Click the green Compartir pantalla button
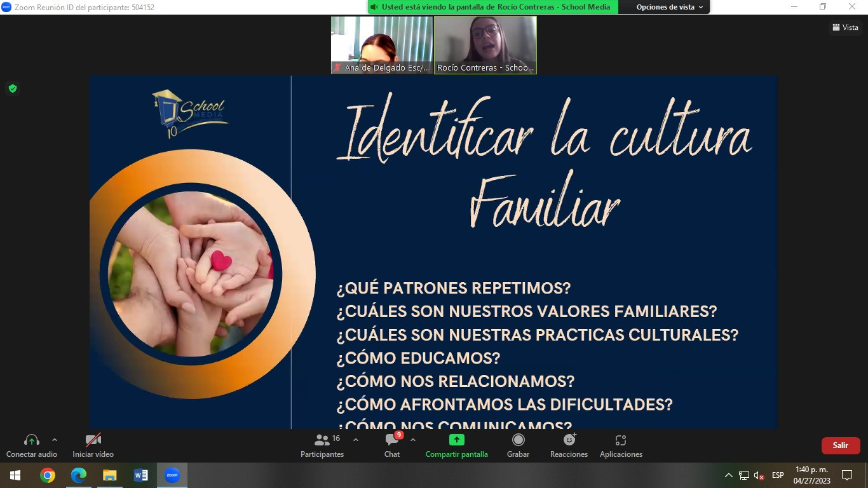This screenshot has height=488, width=868. pos(457,445)
